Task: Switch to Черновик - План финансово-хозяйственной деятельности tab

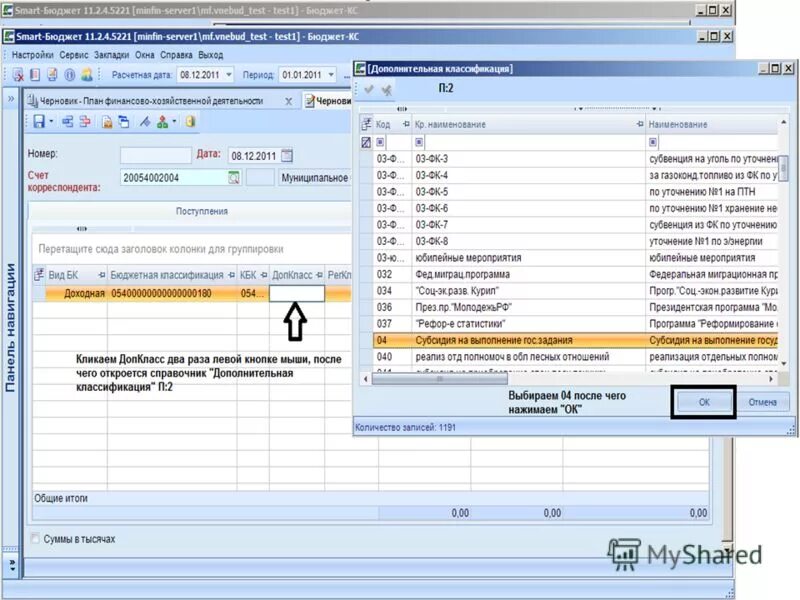Action: pos(152,101)
